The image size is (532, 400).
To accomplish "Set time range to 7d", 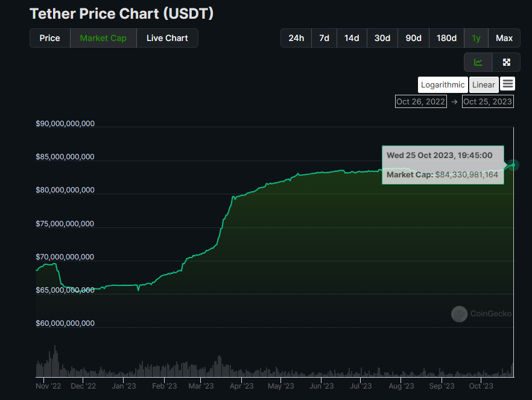I will tap(324, 38).
